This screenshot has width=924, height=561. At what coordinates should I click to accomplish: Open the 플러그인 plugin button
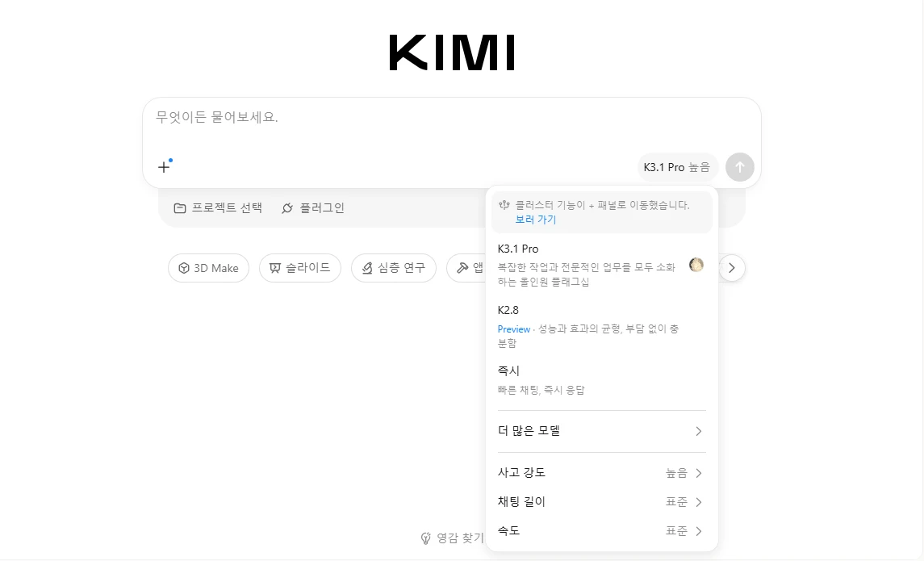click(x=313, y=208)
